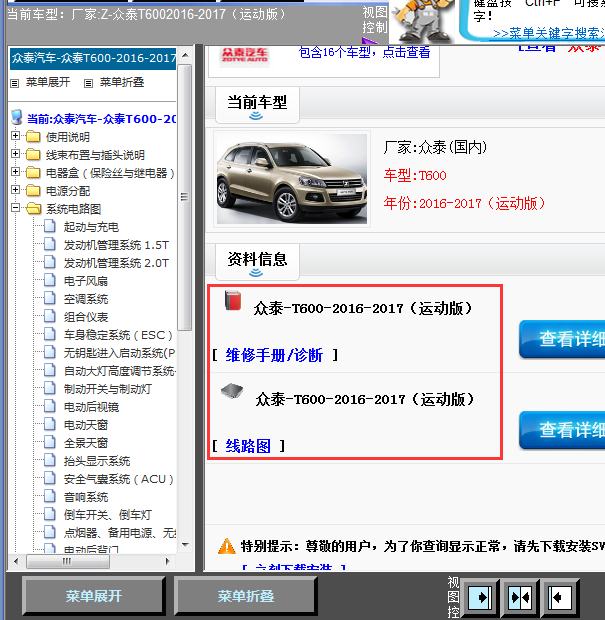Click the 线束布置与插头说明 folder icon

(33, 155)
